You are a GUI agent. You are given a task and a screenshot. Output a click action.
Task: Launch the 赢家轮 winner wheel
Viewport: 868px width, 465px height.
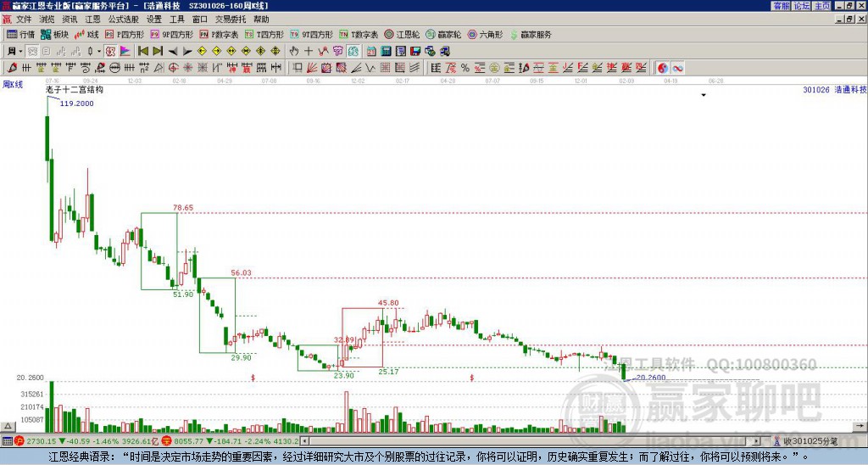(x=443, y=34)
